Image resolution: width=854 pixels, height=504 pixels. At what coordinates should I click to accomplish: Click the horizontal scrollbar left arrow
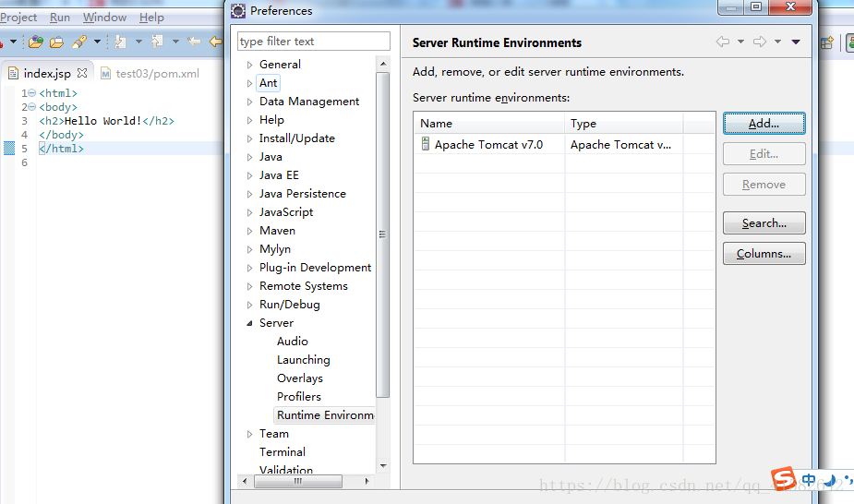coord(245,481)
